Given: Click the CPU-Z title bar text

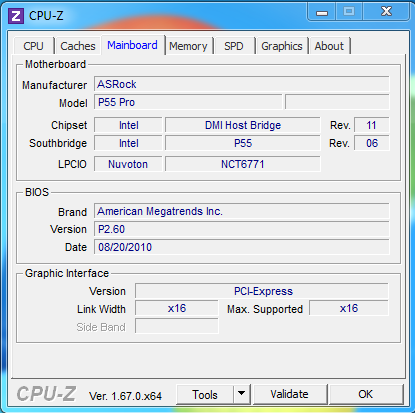Looking at the screenshot, I should (x=46, y=16).
